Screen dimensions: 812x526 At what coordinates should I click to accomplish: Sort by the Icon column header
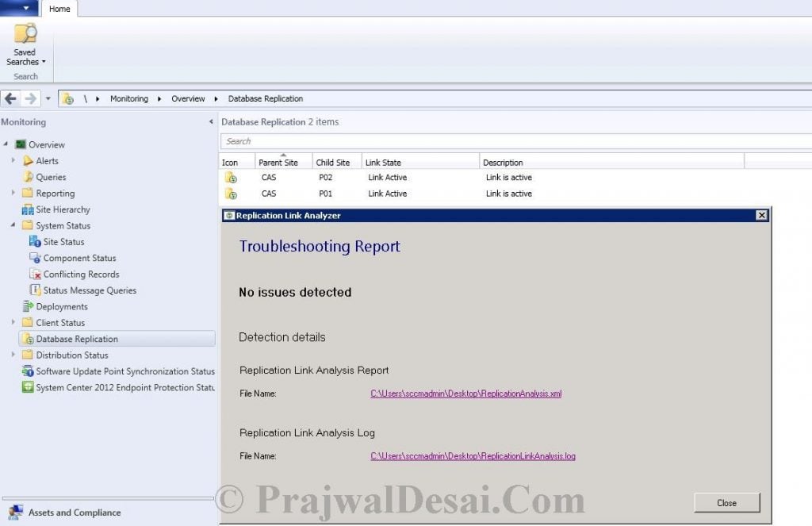click(x=237, y=162)
